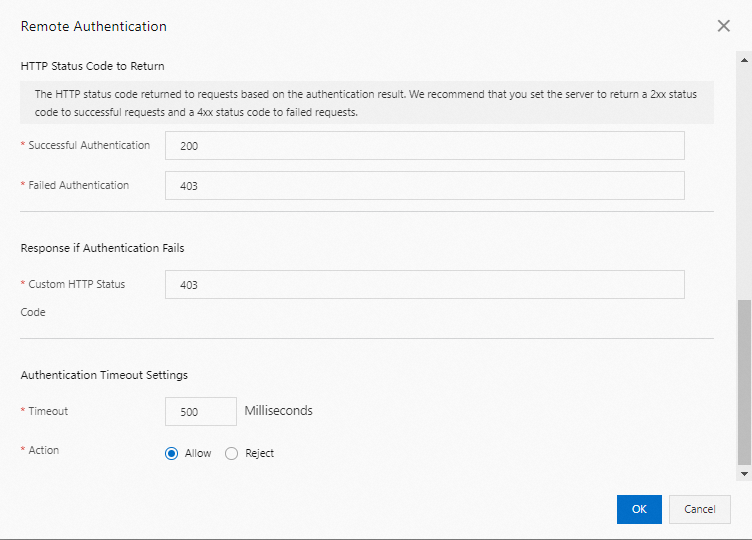Click the Successful Authentication field label
Viewport: 752px width, 540px height.
[x=89, y=146]
